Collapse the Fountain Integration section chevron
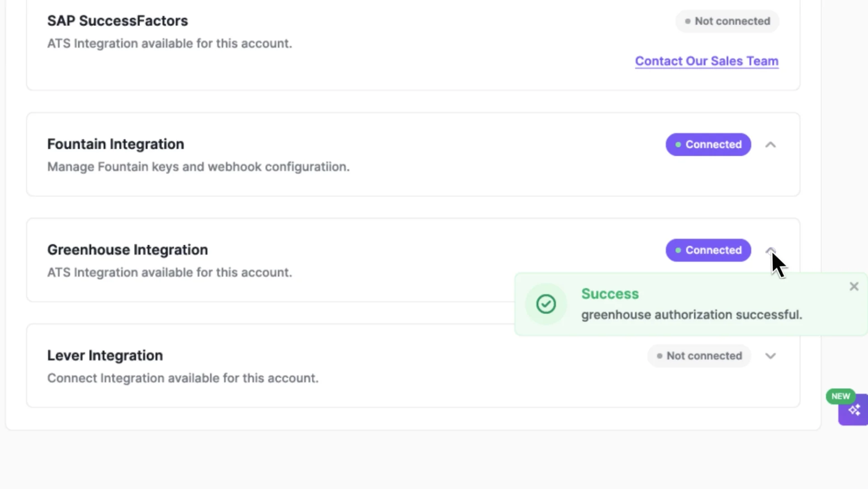 [x=770, y=145]
